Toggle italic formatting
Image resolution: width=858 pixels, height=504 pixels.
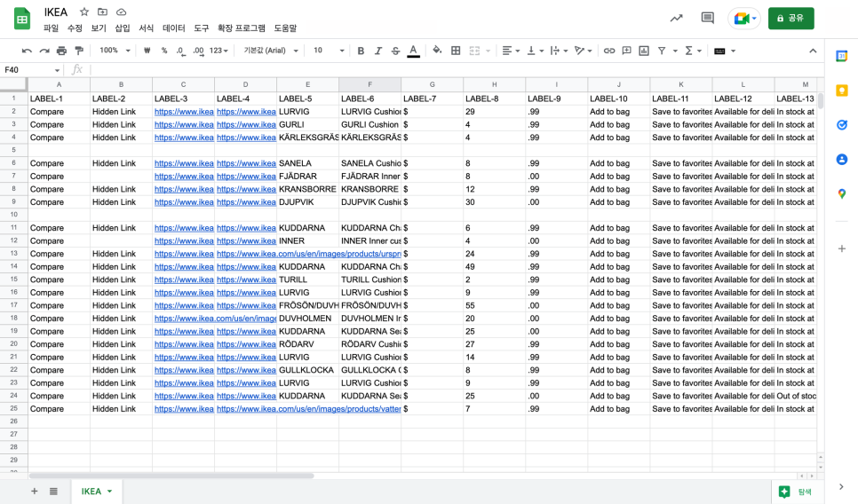point(378,51)
